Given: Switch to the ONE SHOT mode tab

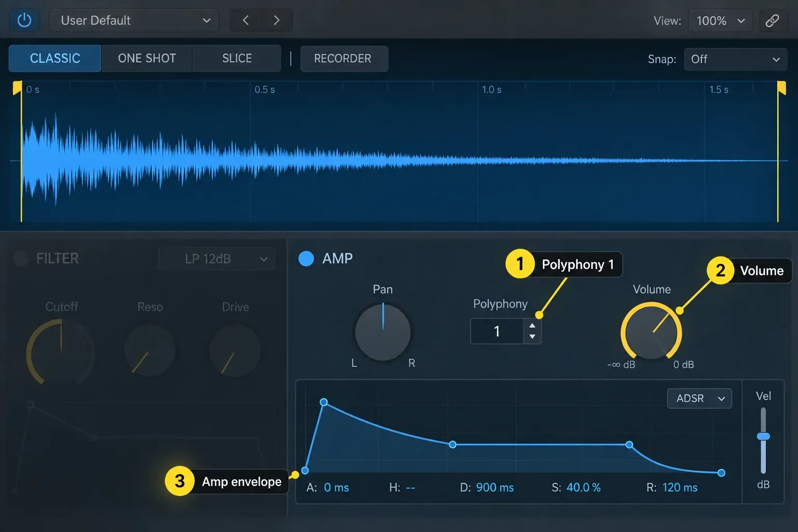Looking at the screenshot, I should click(x=147, y=58).
